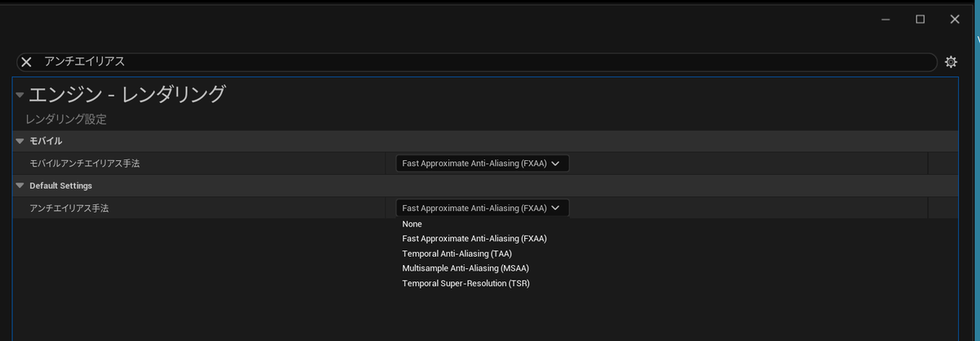Choose Temporal Super-Resolution (TSR) option

465,283
